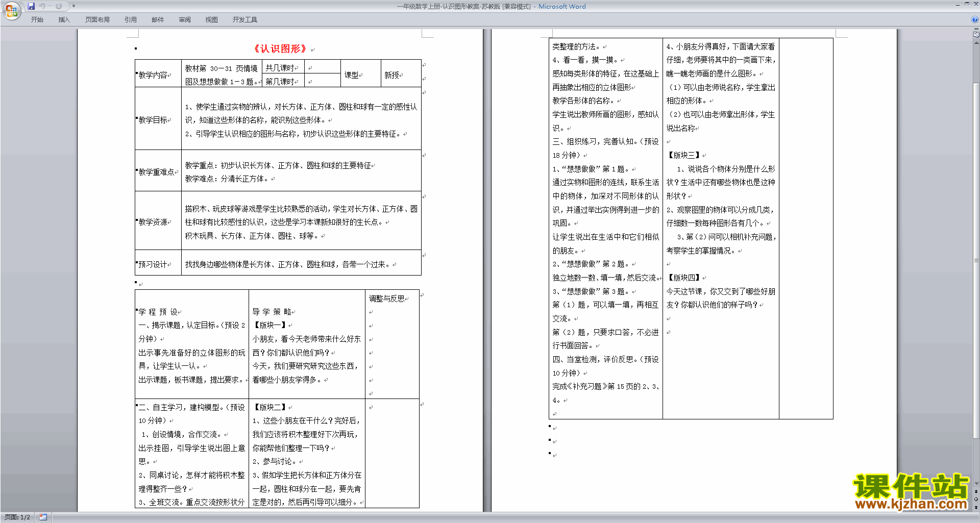
Task: Open Word Help question mark icon
Action: pos(975,19)
